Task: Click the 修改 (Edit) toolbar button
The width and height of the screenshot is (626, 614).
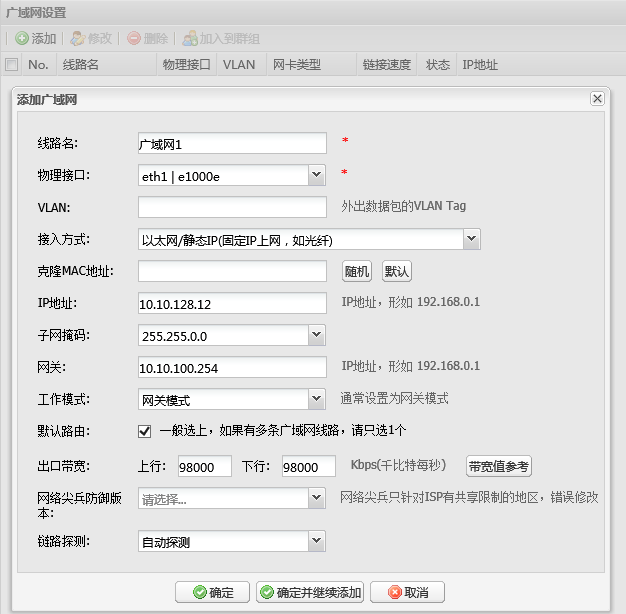Action: pyautogui.click(x=91, y=38)
